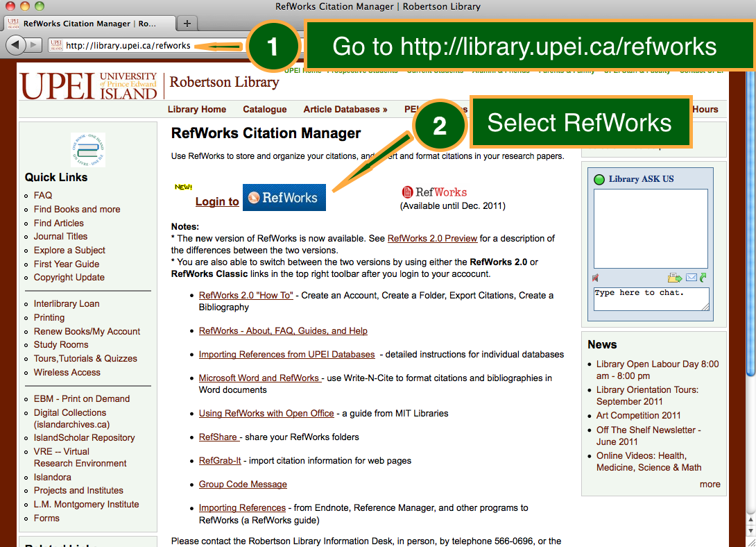Click Study Rooms sidebar link
This screenshot has height=547, width=756.
click(x=61, y=345)
